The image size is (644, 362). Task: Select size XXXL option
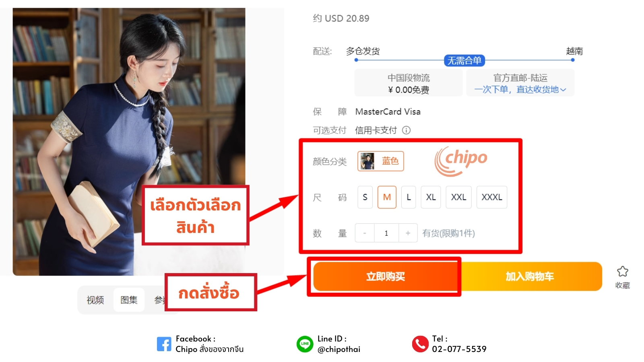[x=492, y=197]
